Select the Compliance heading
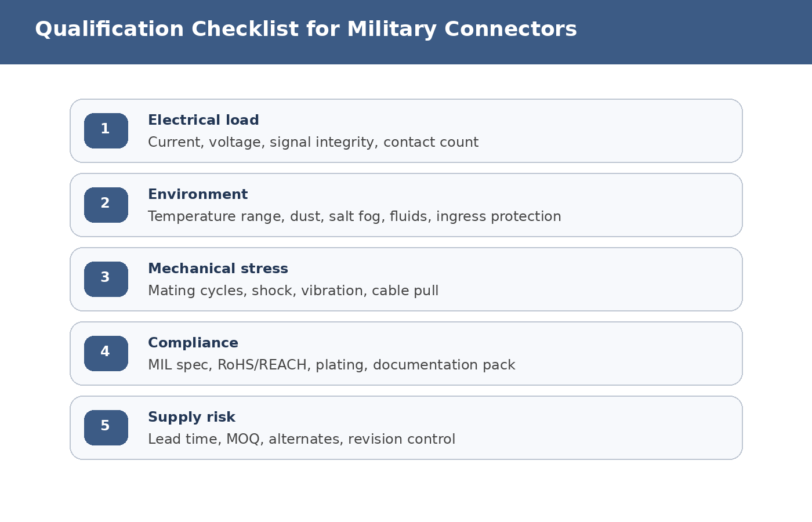The height and width of the screenshot is (522, 812). click(x=193, y=343)
